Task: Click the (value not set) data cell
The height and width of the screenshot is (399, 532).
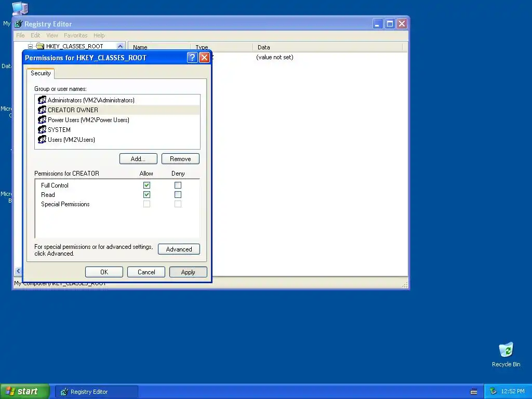Action: 274,57
